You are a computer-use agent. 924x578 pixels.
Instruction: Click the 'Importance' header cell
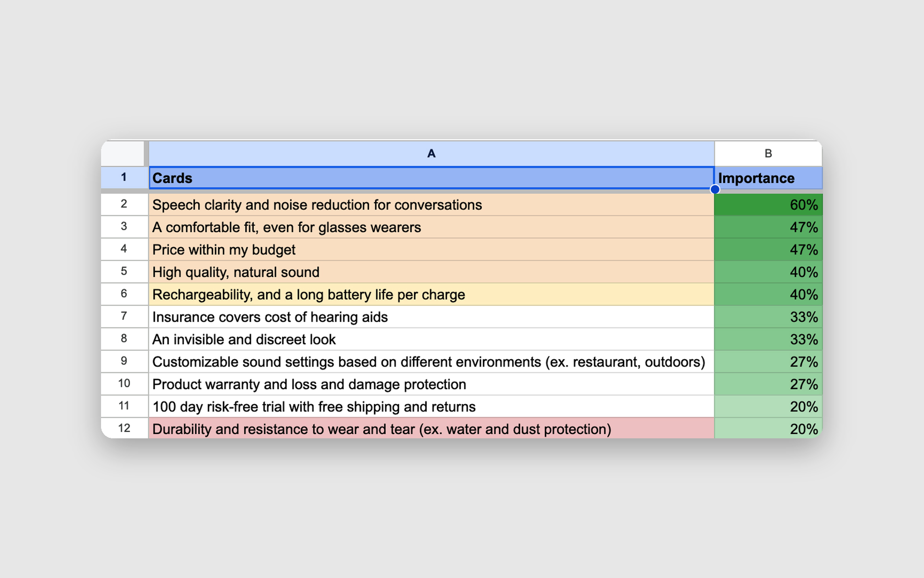769,178
